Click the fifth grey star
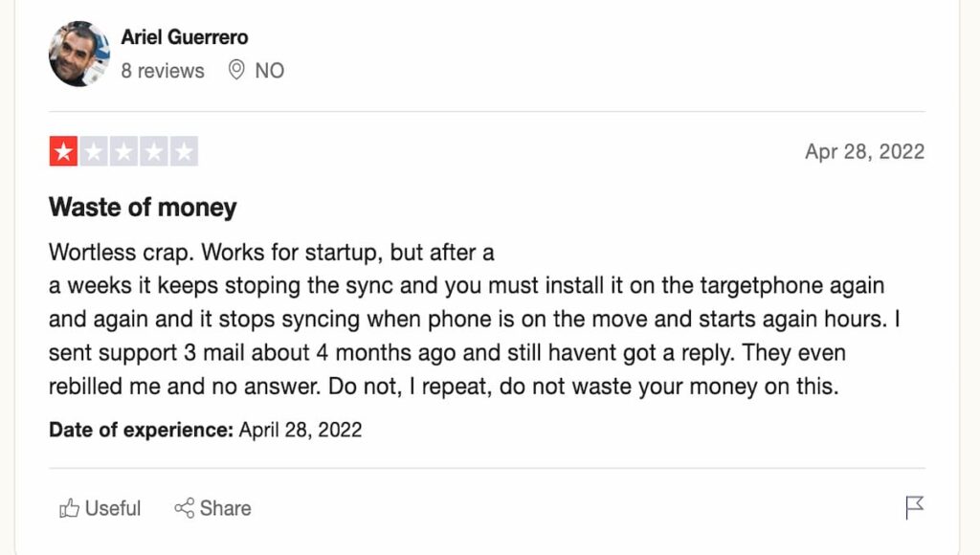The image size is (980, 555). coord(184,151)
